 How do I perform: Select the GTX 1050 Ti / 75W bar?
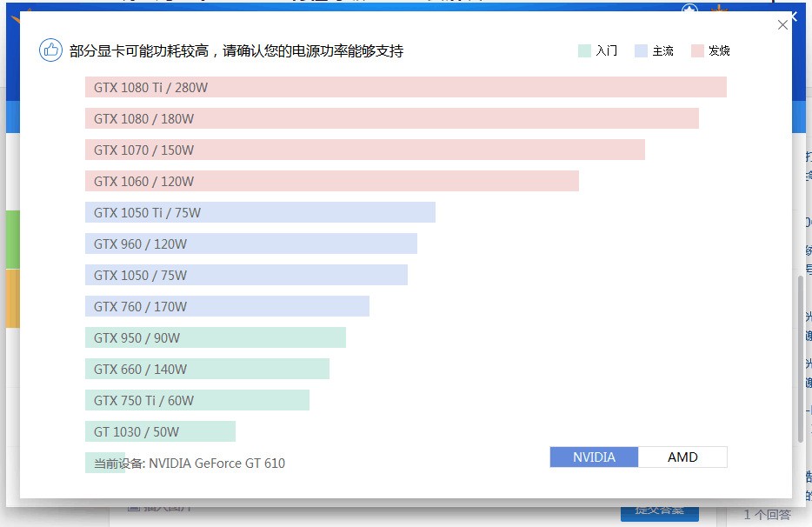[x=261, y=212]
